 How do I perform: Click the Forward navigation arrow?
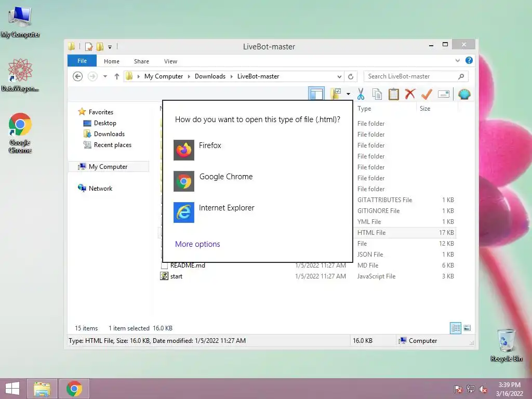92,76
